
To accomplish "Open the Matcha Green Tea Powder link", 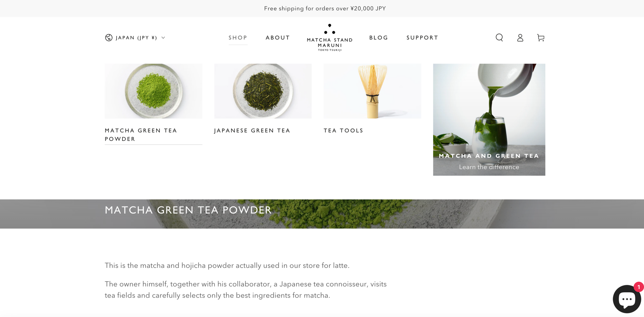I will (141, 135).
